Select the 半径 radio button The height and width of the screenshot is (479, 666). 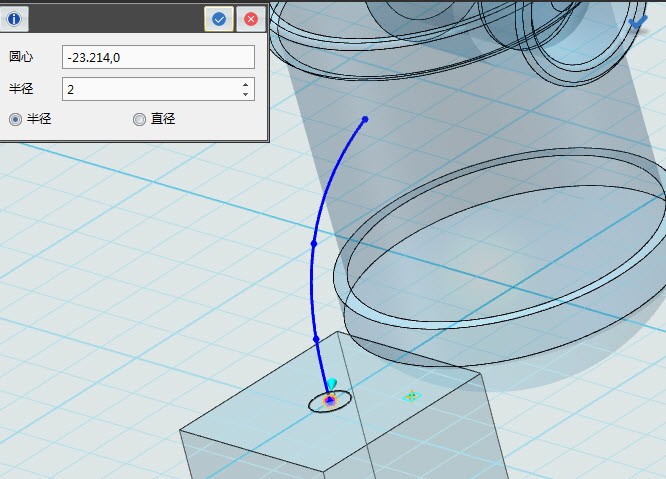(15, 119)
